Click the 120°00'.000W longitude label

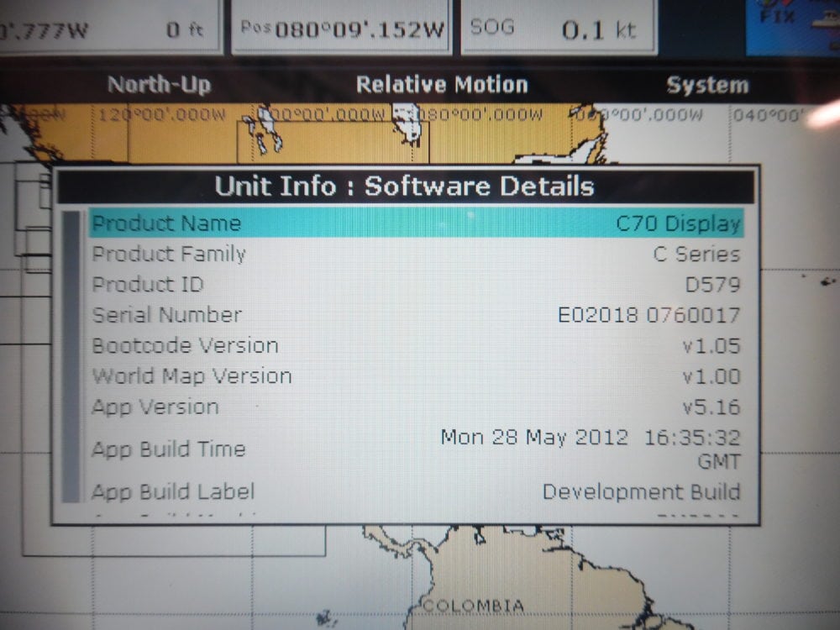162,114
